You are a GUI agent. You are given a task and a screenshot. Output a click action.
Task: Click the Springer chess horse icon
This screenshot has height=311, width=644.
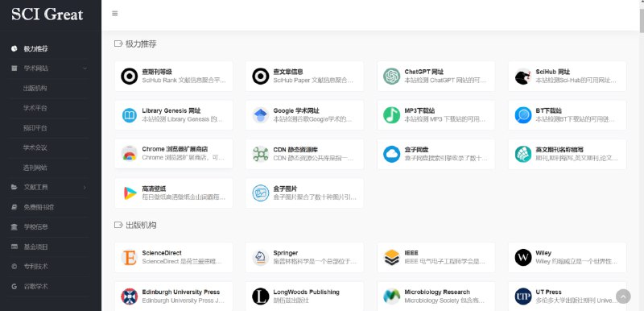(x=260, y=258)
